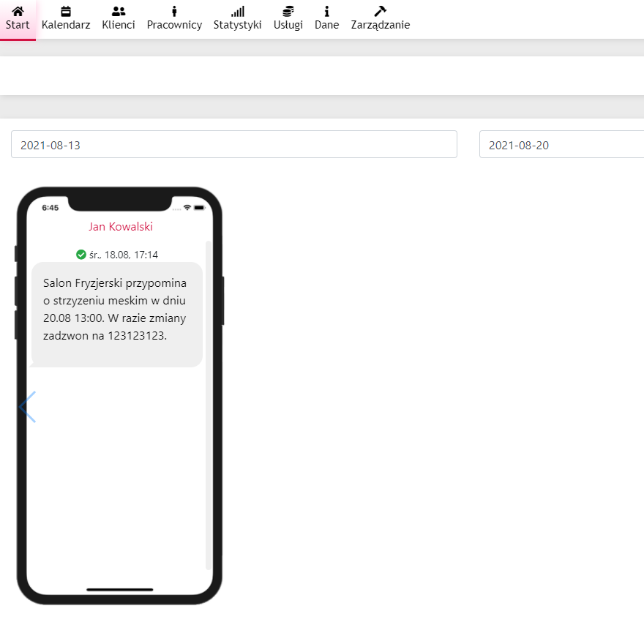Switch to the Kalendarz menu label
Viewport: 644px width, 644px height.
66,25
